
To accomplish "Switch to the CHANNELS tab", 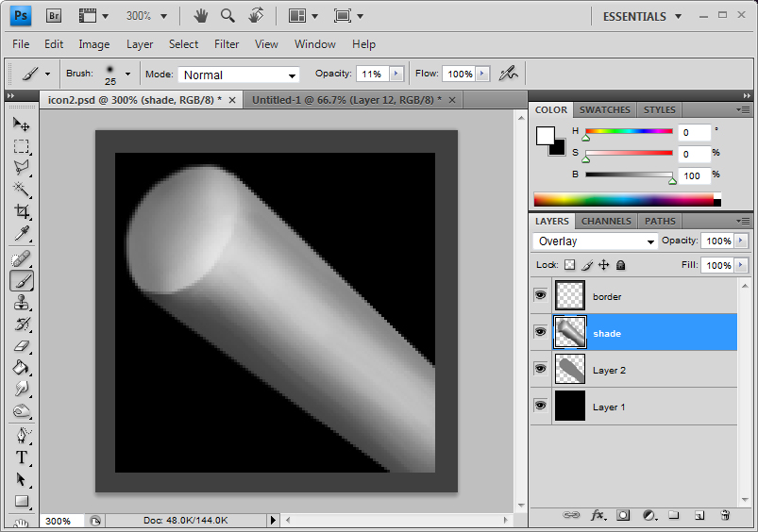I will pos(606,221).
